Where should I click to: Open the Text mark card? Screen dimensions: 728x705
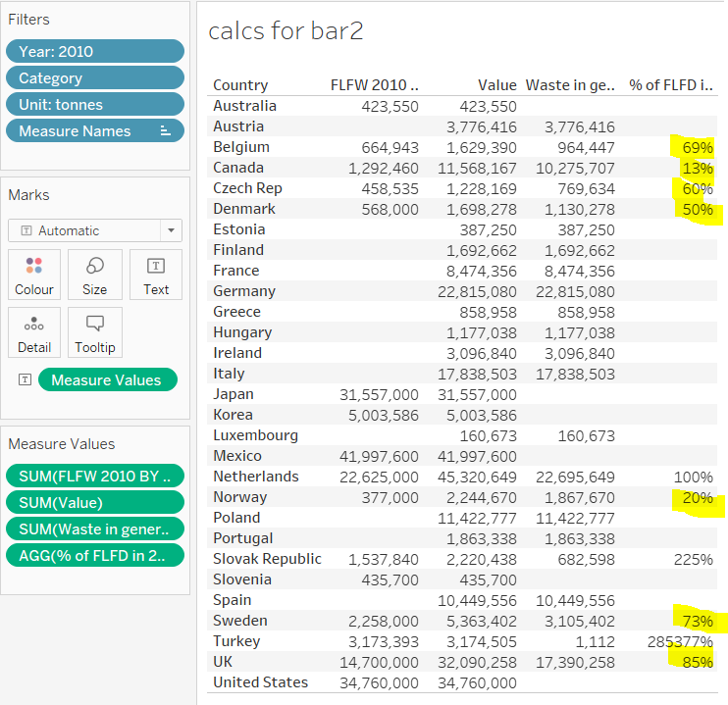point(156,275)
